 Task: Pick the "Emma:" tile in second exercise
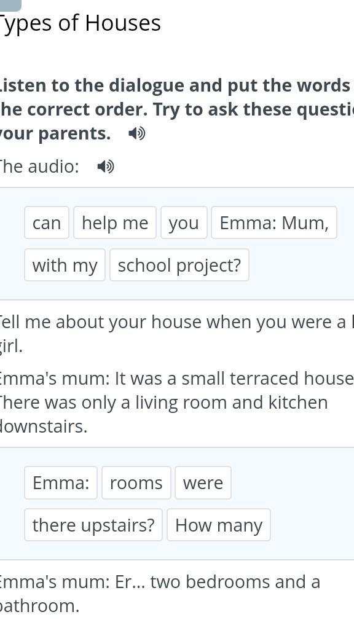[61, 482]
